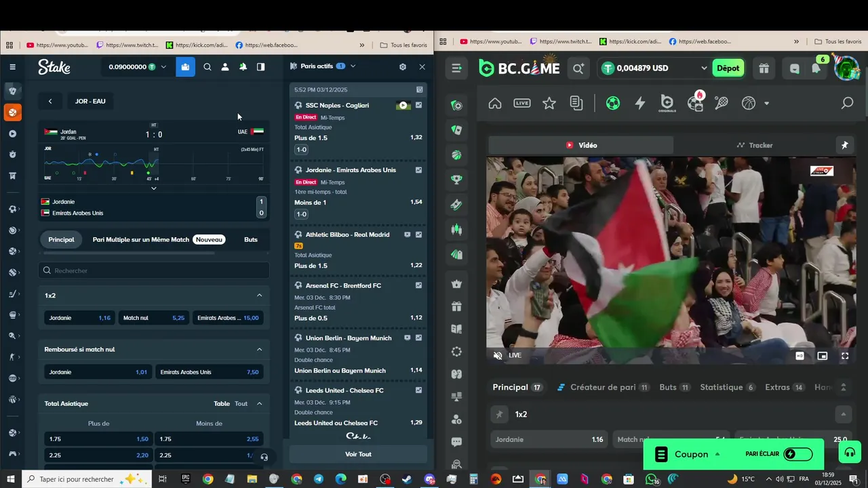Select basketball sport icon in BC.Game bar
Screen dimensions: 868x488
click(x=749, y=103)
